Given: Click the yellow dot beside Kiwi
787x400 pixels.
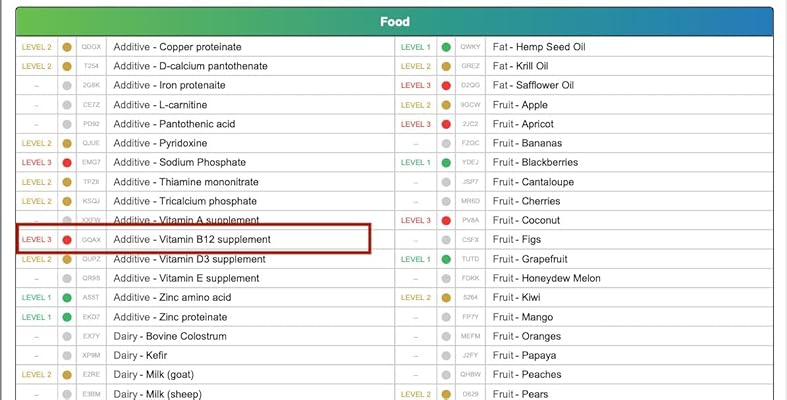Looking at the screenshot, I should coord(446,298).
